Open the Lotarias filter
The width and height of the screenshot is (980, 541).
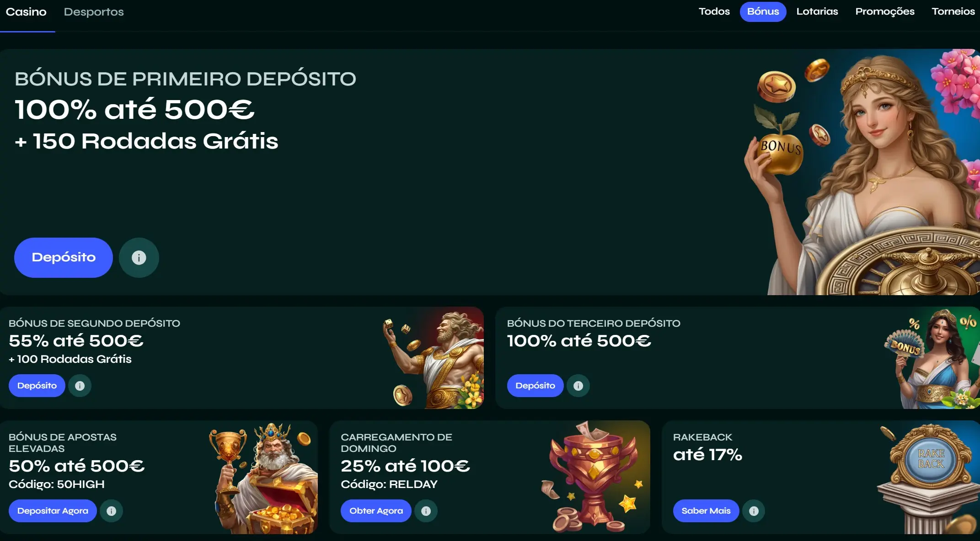pos(817,11)
